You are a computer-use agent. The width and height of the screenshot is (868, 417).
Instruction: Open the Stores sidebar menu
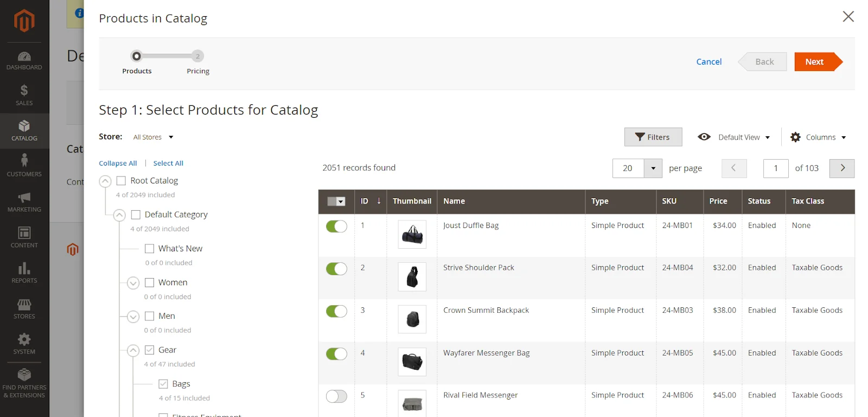(24, 308)
